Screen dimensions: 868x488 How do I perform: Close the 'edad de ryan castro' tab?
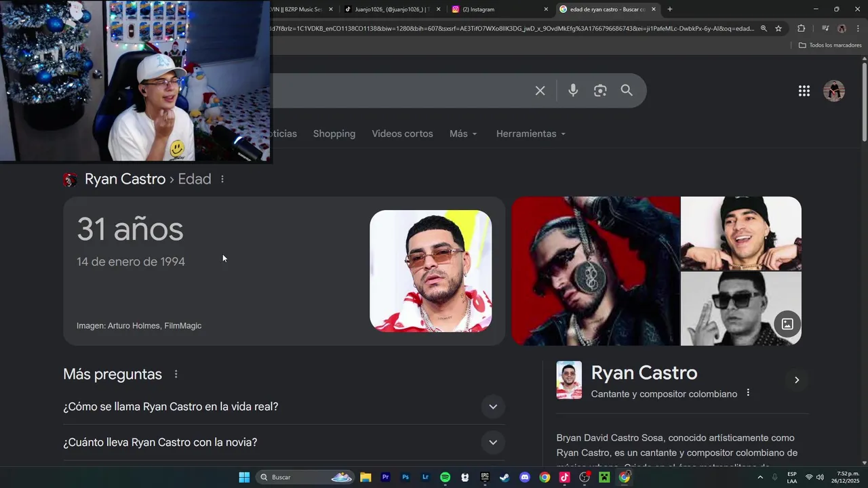pyautogui.click(x=654, y=9)
